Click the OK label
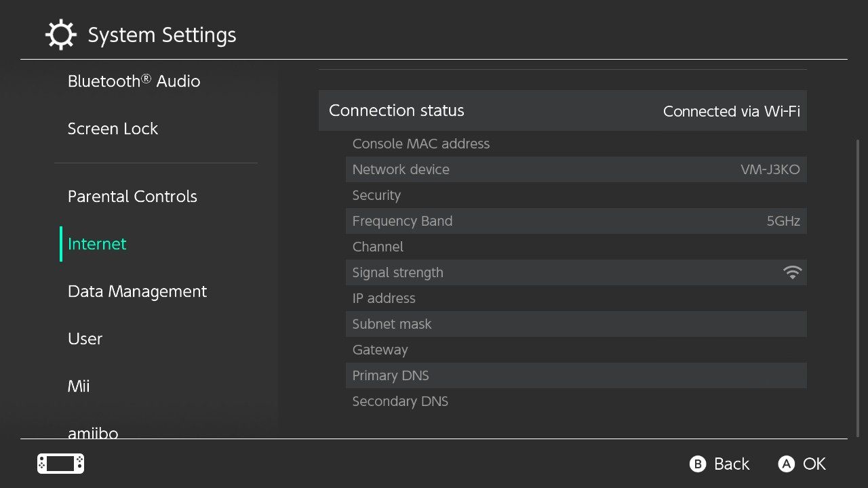The width and height of the screenshot is (868, 488). (814, 464)
